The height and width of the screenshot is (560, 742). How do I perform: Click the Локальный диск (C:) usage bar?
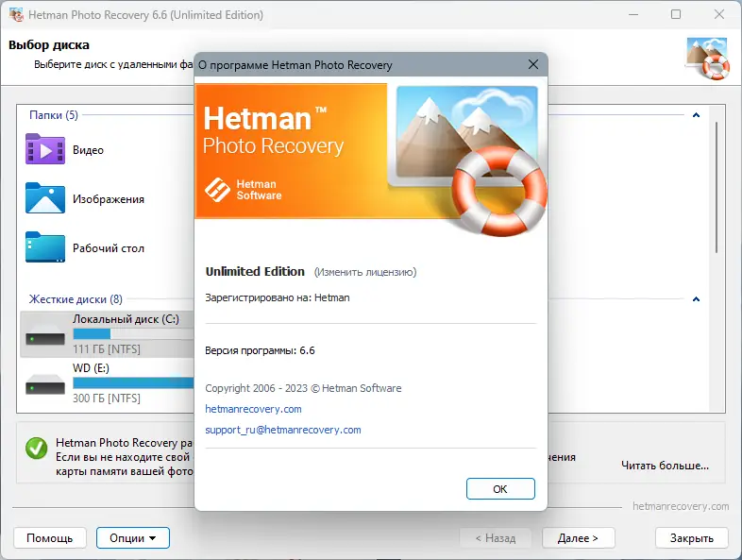(x=133, y=334)
